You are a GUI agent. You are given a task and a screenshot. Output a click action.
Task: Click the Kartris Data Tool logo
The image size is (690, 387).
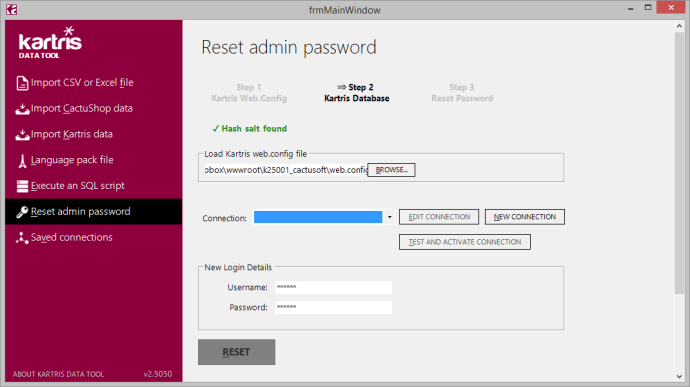(x=50, y=42)
